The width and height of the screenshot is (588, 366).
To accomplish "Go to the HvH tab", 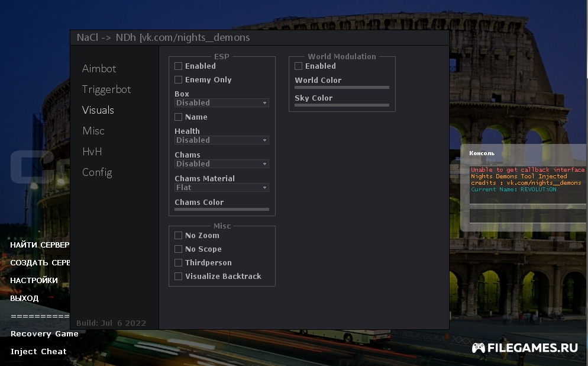I will click(92, 151).
